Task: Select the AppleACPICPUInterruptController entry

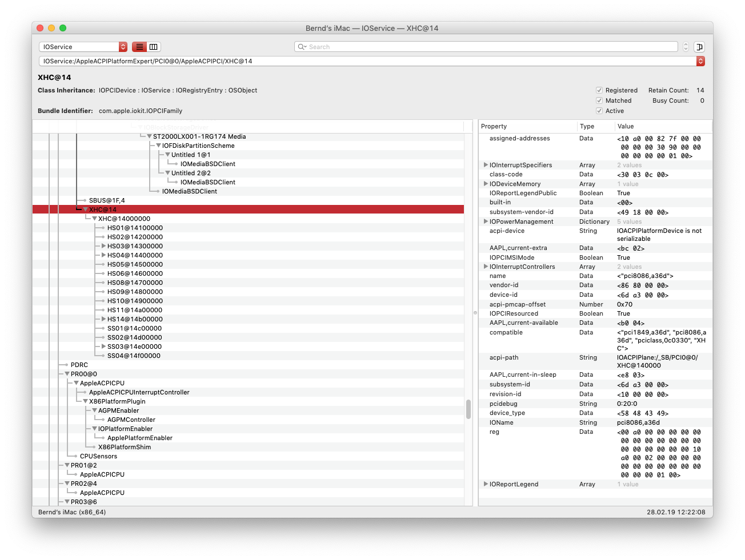Action: (x=139, y=392)
